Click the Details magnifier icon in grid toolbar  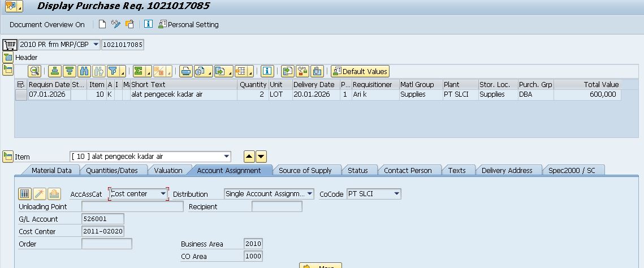[34, 71]
